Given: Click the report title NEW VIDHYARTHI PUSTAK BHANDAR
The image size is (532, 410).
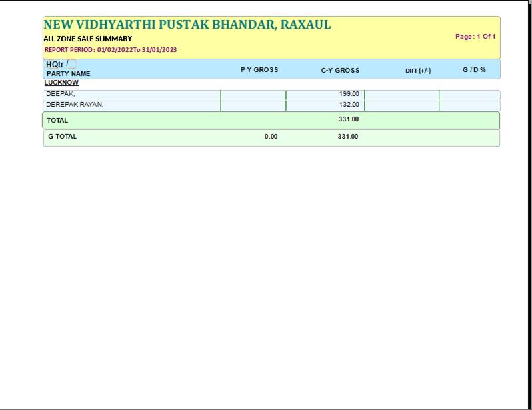Looking at the screenshot, I should 187,25.
